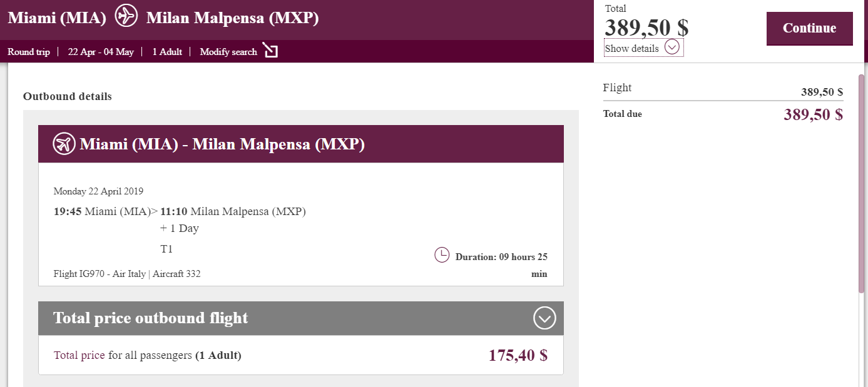868x387 pixels.
Task: Click the Outbound details heading
Action: click(68, 96)
